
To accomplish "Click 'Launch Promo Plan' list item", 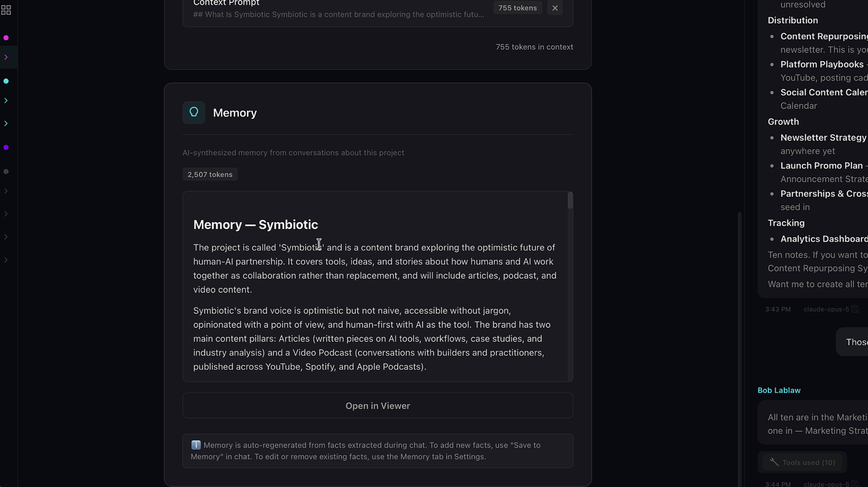I will pyautogui.click(x=822, y=165).
